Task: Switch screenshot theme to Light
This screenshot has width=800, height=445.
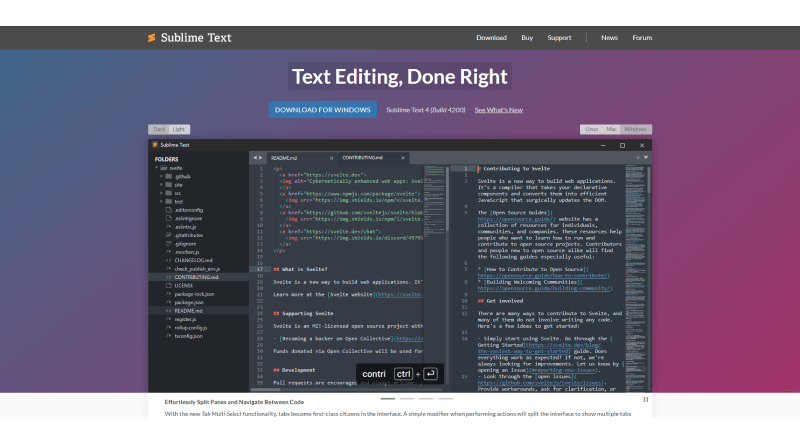Action: pyautogui.click(x=179, y=129)
